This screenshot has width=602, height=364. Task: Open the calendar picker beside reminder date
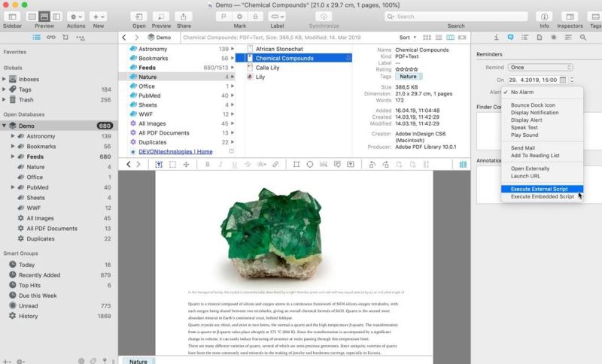(x=562, y=80)
